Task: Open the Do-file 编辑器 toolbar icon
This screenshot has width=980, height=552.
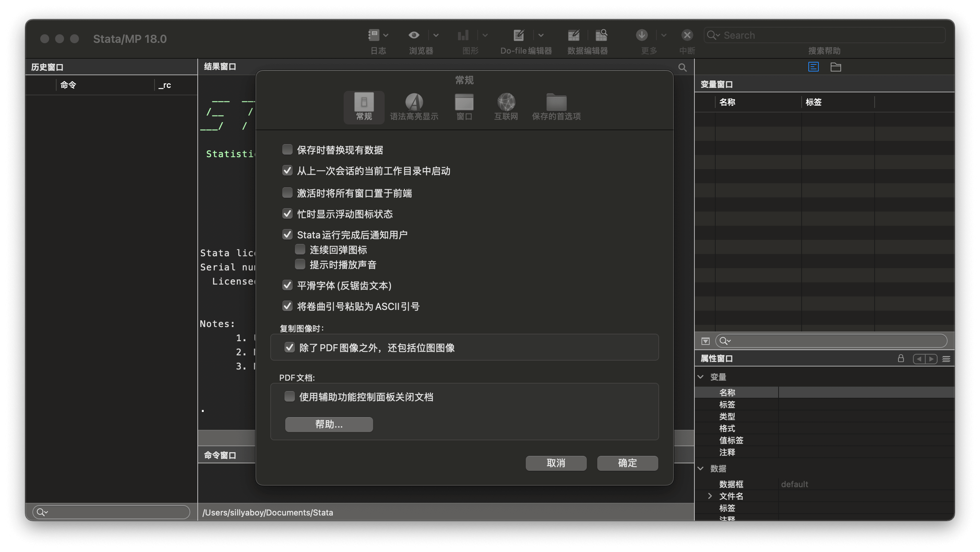Action: [x=518, y=35]
